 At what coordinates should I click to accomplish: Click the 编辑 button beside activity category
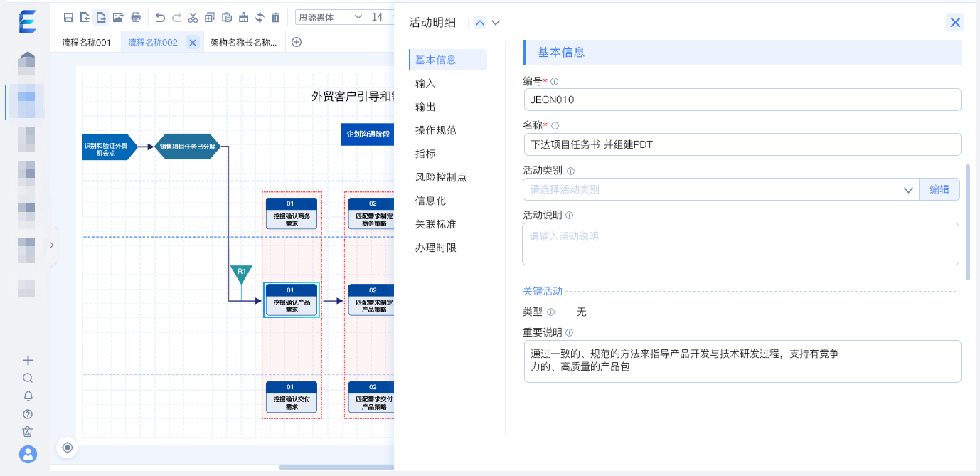pos(939,189)
